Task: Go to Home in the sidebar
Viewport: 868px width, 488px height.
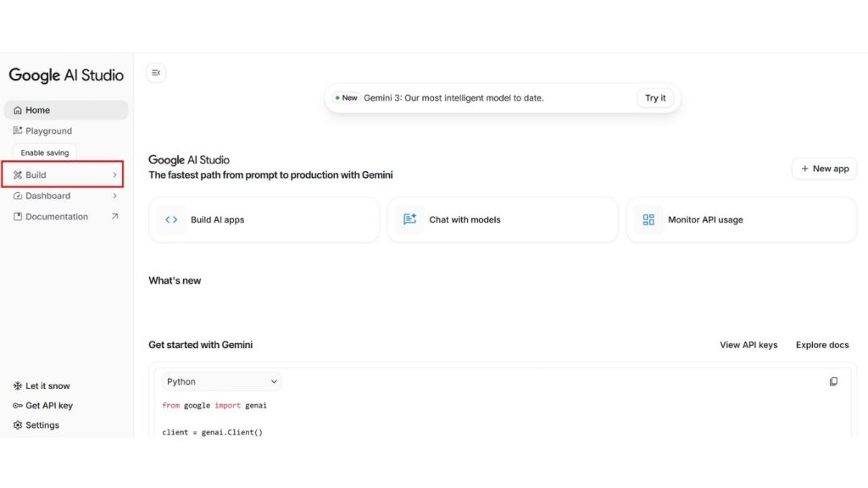Action: [x=37, y=110]
